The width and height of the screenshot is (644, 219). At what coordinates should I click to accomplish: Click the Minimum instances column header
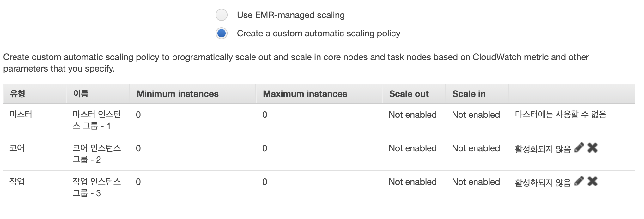click(177, 94)
